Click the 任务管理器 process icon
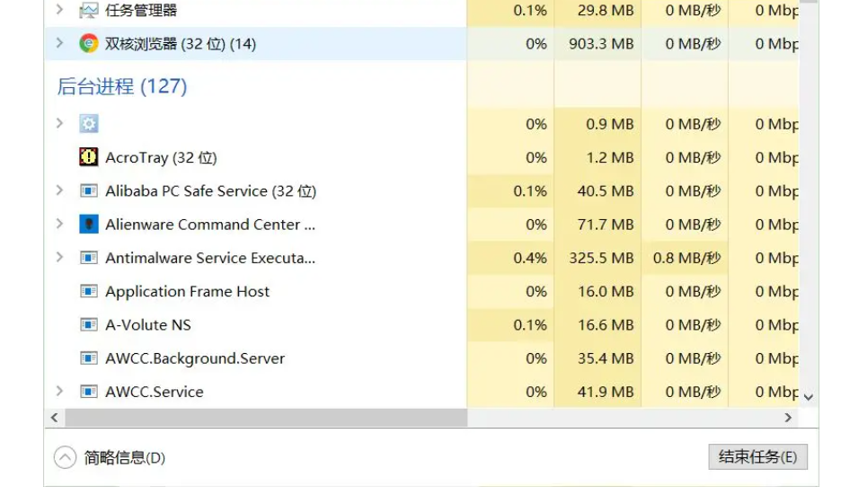841x504 pixels. [88, 10]
